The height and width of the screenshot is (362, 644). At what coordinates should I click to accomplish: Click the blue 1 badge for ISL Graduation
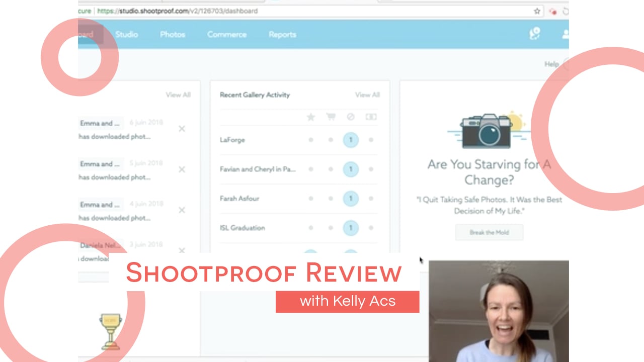tap(351, 228)
